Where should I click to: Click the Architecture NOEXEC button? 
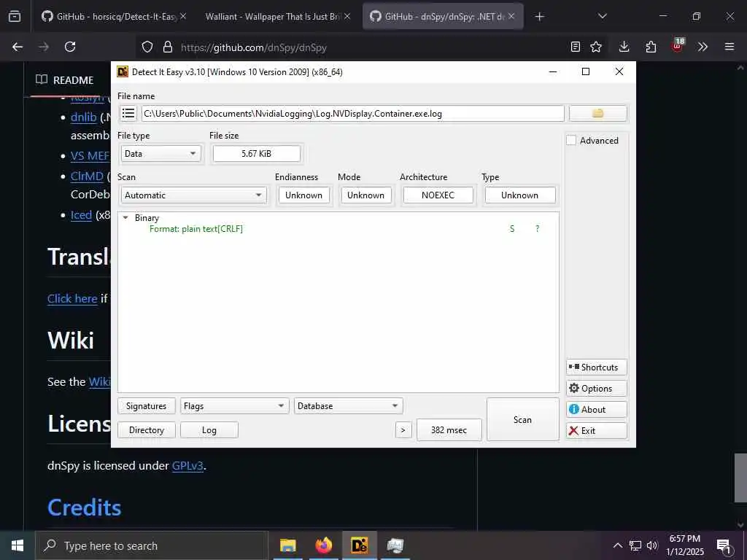(438, 195)
